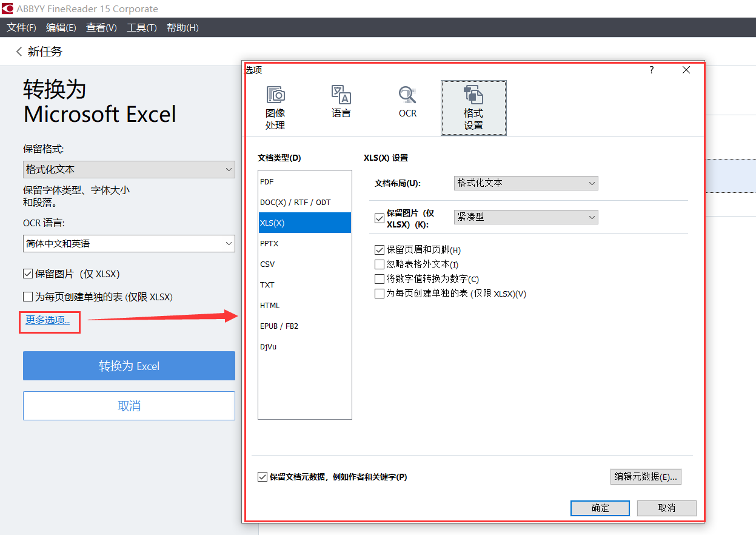Viewport: 756px width, 535px height.
Task: Open dialog help via question mark icon
Action: 651,70
